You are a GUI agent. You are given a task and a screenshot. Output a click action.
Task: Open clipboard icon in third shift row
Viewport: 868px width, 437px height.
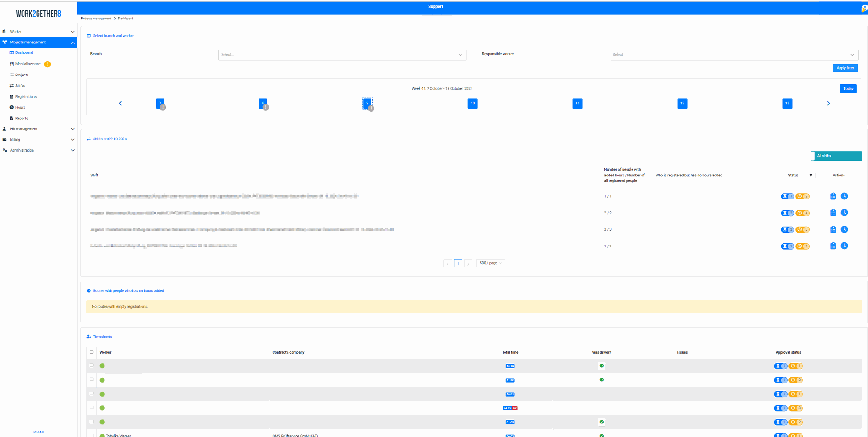pyautogui.click(x=833, y=230)
